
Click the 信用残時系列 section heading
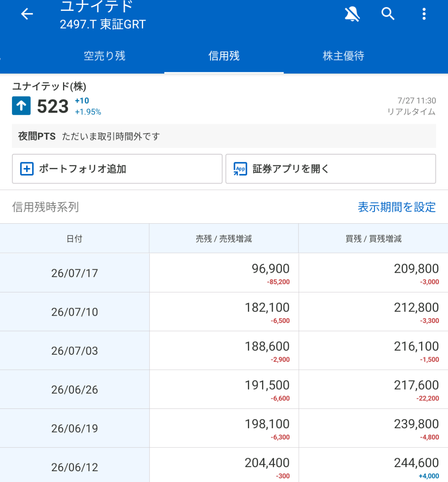(45, 207)
